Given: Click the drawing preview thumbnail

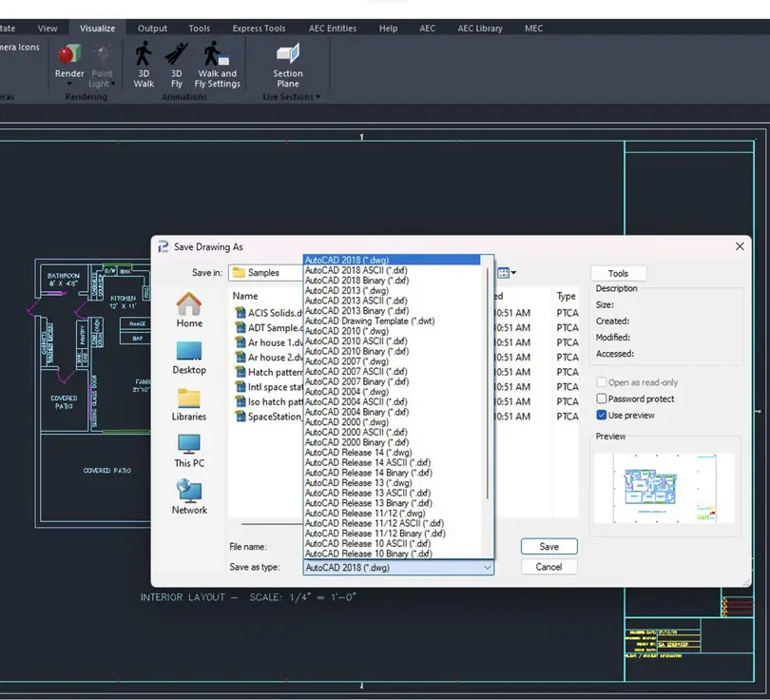Looking at the screenshot, I should coord(664,488).
